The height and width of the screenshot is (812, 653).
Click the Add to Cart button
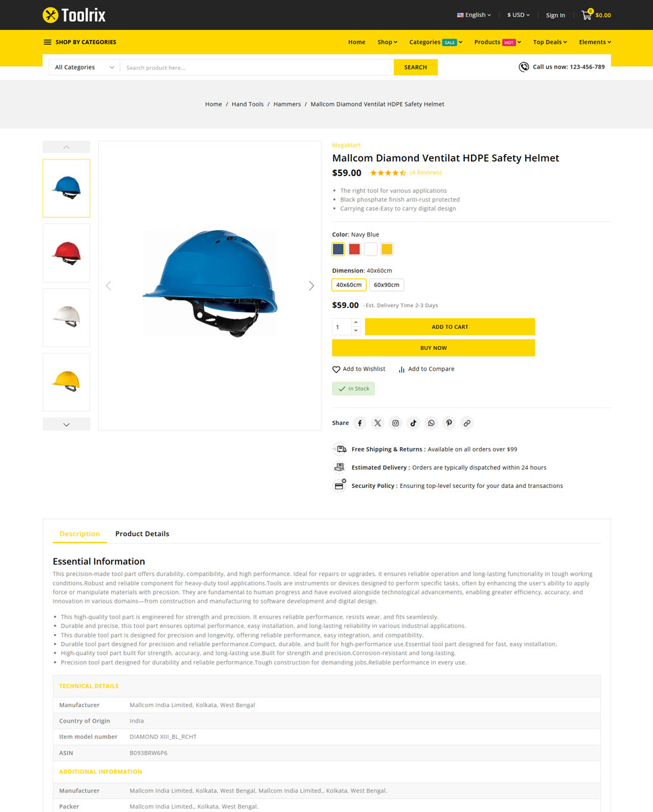[x=450, y=327]
